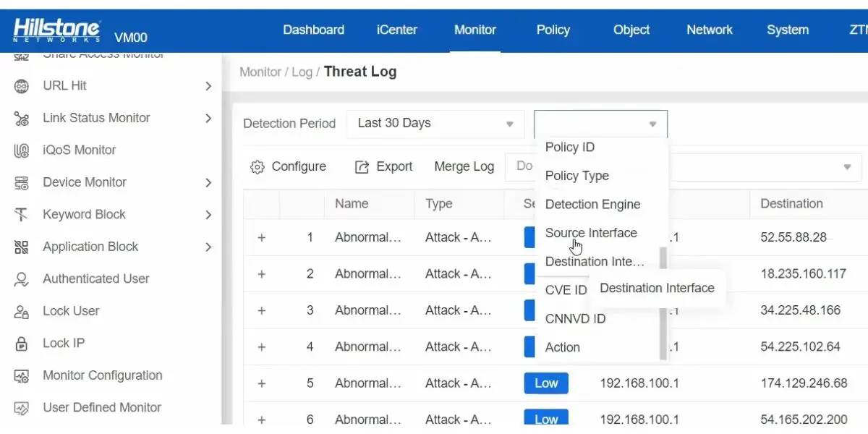Open the Last 30 Days dropdown
The width and height of the screenshot is (868, 434).
pos(435,124)
